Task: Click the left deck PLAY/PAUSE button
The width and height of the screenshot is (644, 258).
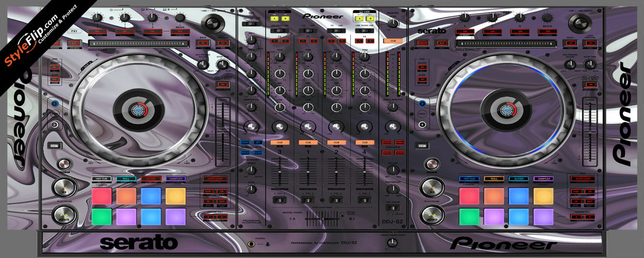Action: point(64,215)
